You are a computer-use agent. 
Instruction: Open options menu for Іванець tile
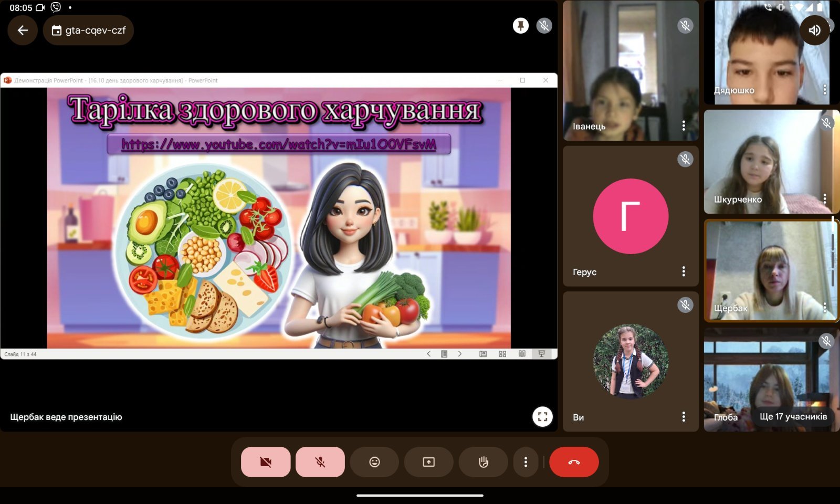click(683, 125)
